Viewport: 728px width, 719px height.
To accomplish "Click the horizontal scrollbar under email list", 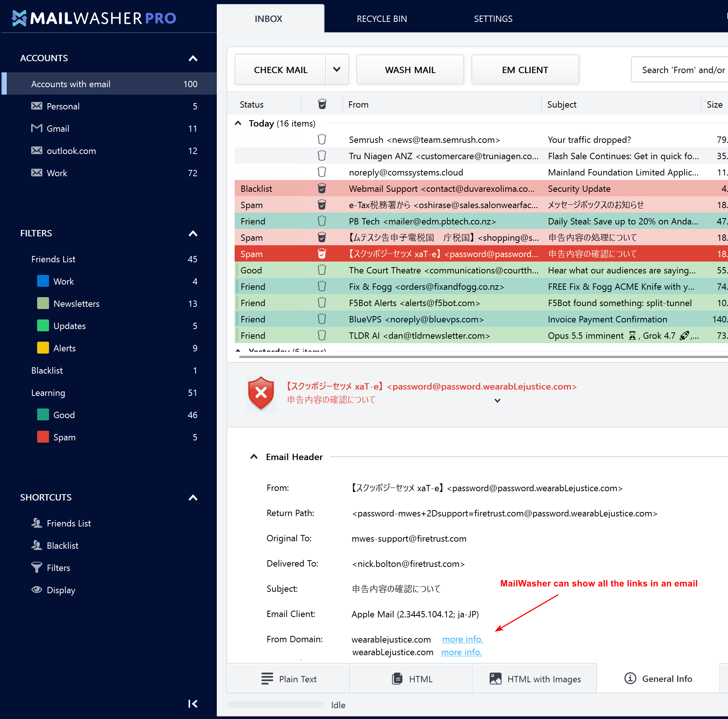I will click(x=483, y=356).
